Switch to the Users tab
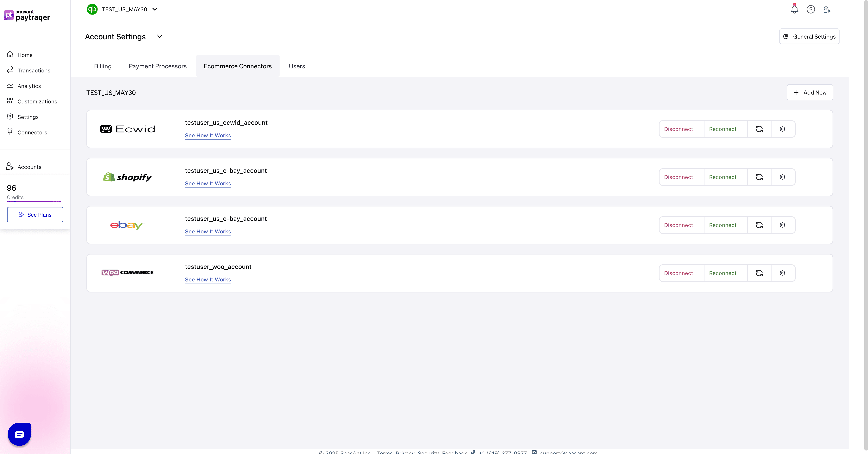Image resolution: width=868 pixels, height=454 pixels. click(296, 66)
